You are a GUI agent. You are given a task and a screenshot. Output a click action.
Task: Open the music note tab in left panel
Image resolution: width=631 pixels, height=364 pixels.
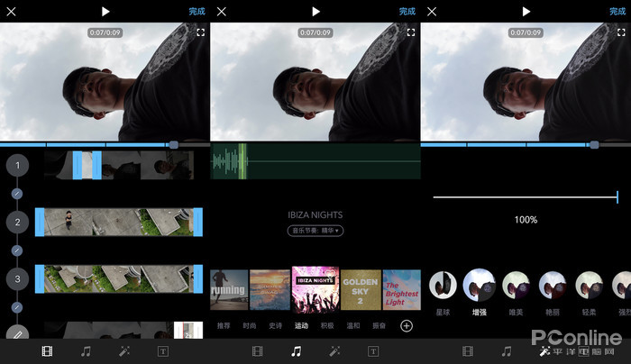(x=86, y=351)
